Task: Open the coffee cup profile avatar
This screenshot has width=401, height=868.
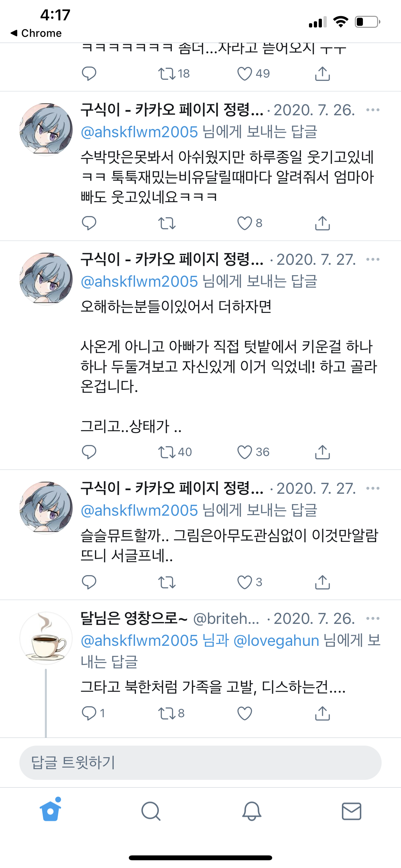Action: tap(46, 638)
